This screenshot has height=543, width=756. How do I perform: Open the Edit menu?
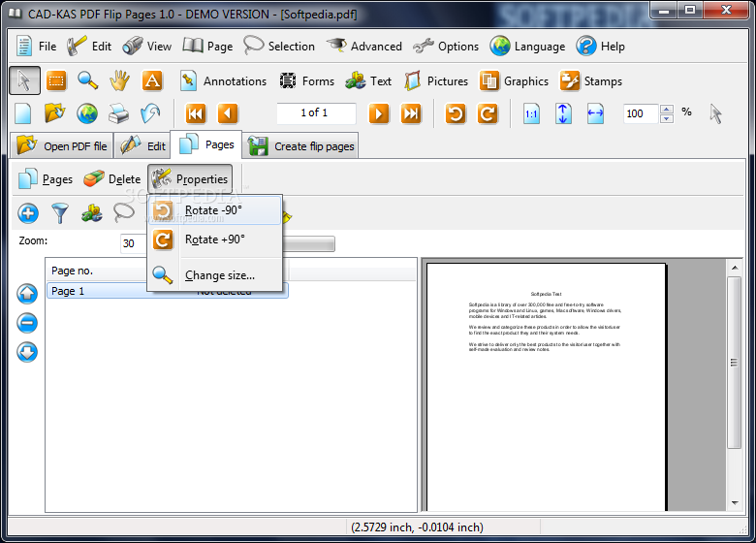(x=90, y=47)
